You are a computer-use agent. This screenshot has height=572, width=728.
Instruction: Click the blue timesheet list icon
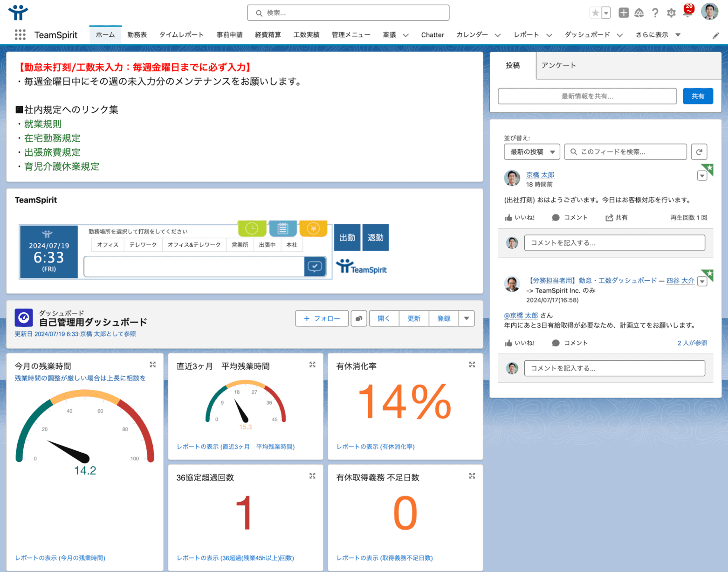pos(282,228)
